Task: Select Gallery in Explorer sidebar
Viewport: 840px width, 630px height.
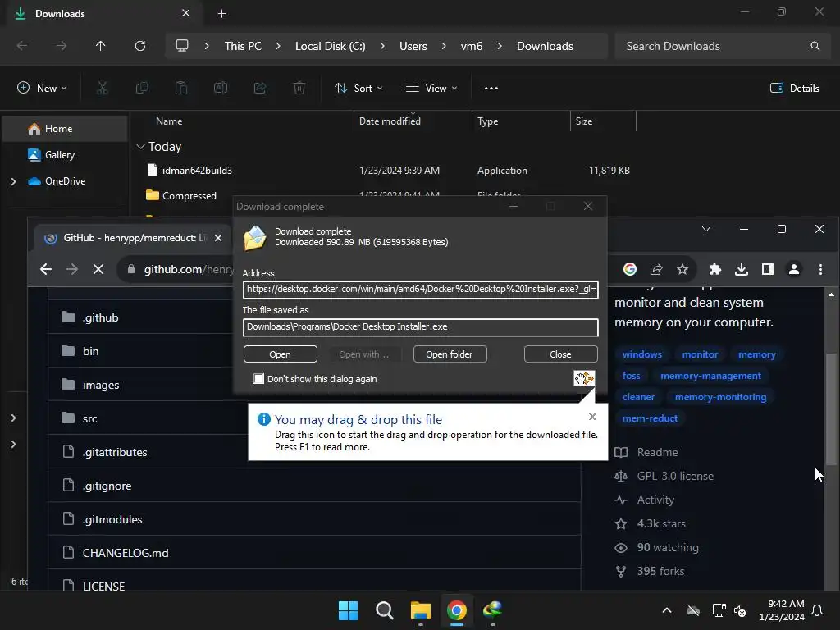Action: pyautogui.click(x=64, y=155)
